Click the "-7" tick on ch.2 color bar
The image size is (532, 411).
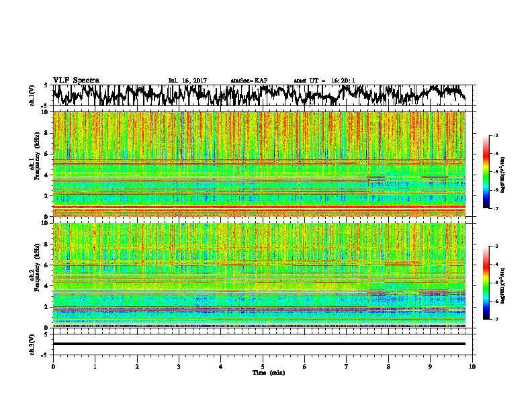(x=495, y=319)
